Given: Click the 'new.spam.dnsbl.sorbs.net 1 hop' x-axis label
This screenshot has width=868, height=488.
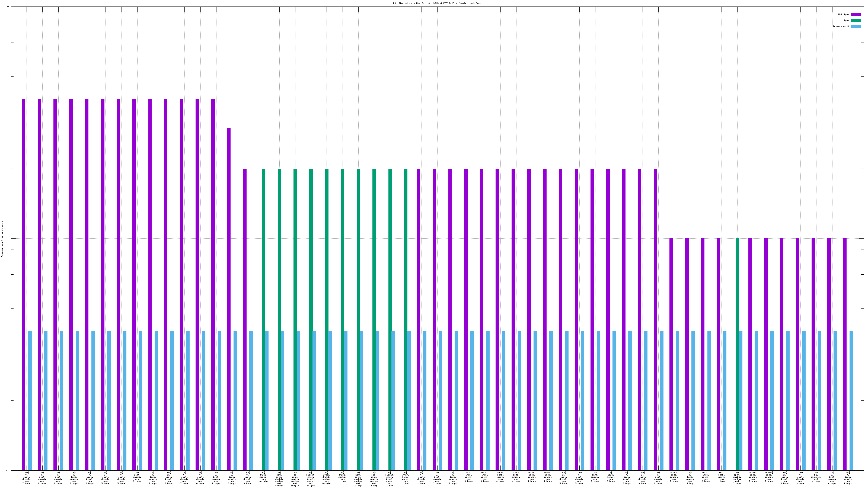Looking at the screenshot, I should click(x=358, y=479).
